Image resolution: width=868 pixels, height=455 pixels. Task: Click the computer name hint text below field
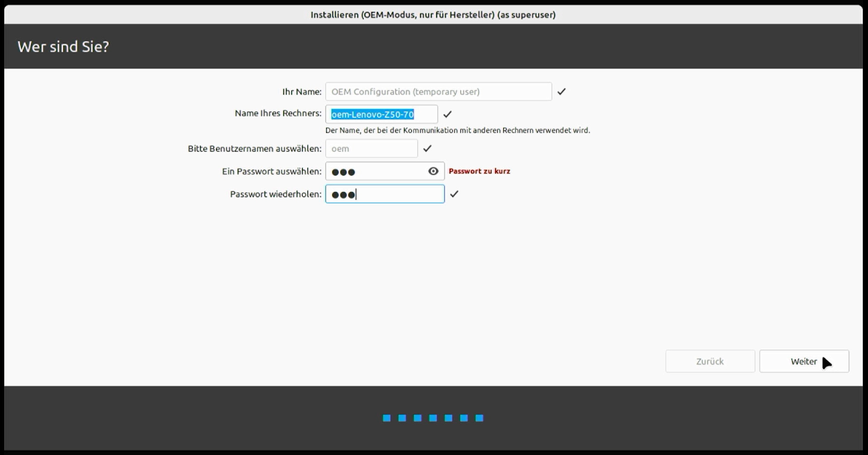click(457, 130)
